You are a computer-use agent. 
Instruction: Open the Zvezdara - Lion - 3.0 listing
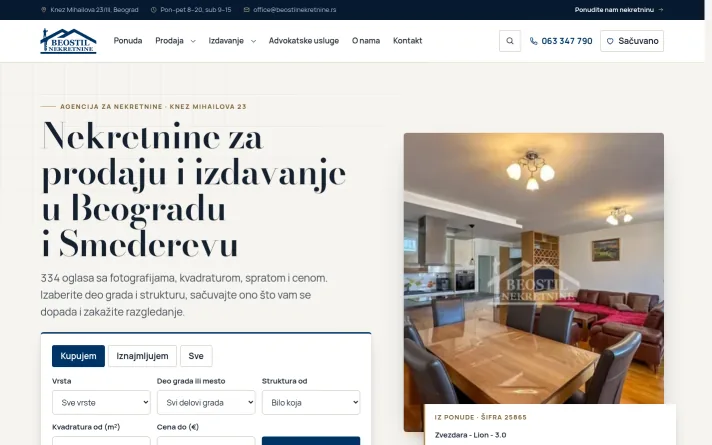[x=470, y=435]
